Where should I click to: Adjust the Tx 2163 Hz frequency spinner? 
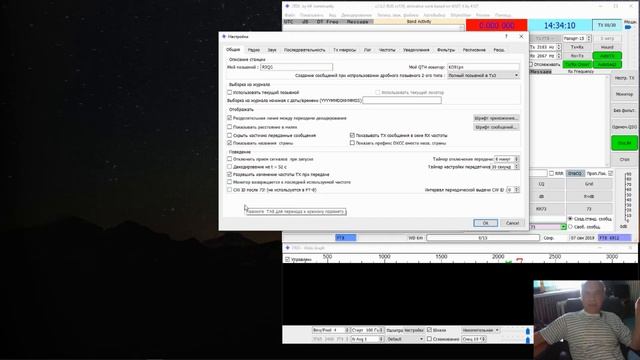(x=545, y=47)
